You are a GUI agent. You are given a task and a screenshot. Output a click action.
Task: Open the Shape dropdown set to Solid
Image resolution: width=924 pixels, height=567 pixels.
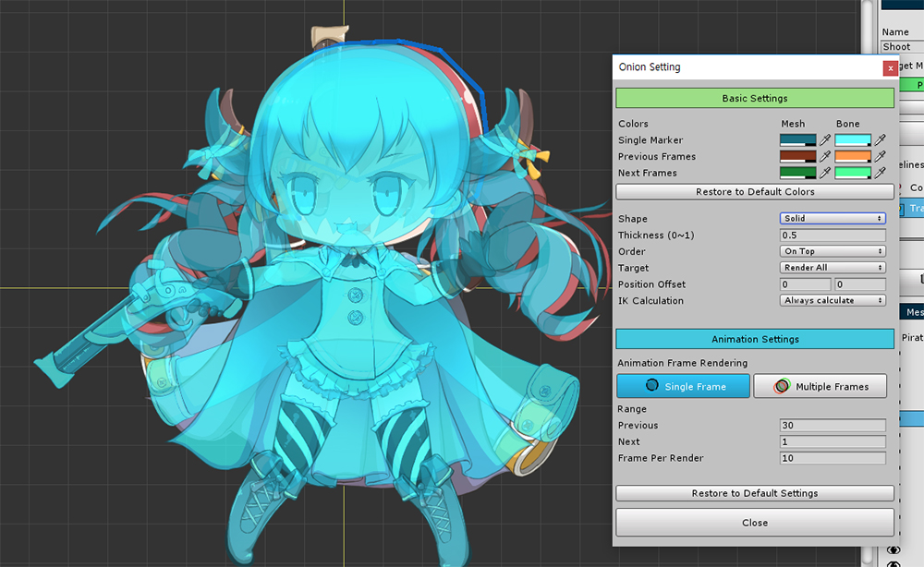click(x=833, y=219)
